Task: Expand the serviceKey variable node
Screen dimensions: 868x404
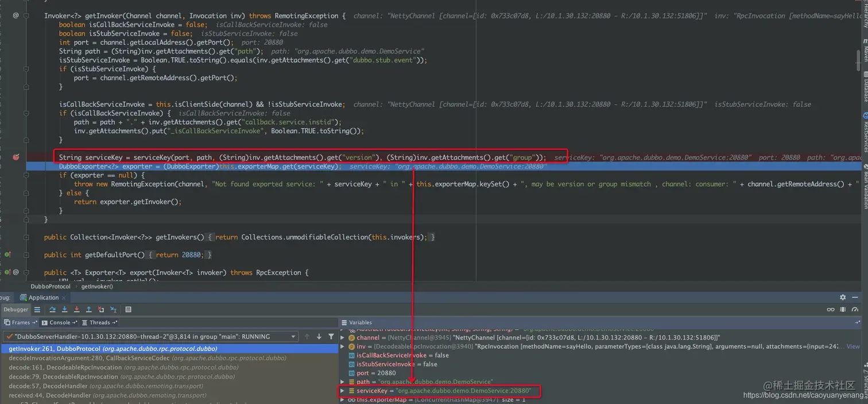Action: tap(343, 391)
